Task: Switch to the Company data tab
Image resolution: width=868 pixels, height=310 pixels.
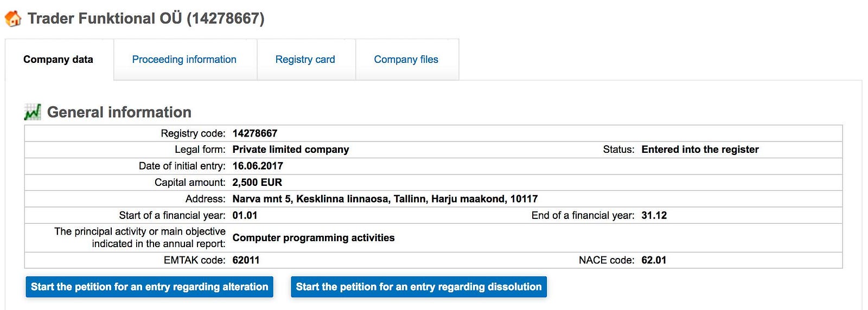Action: click(58, 60)
